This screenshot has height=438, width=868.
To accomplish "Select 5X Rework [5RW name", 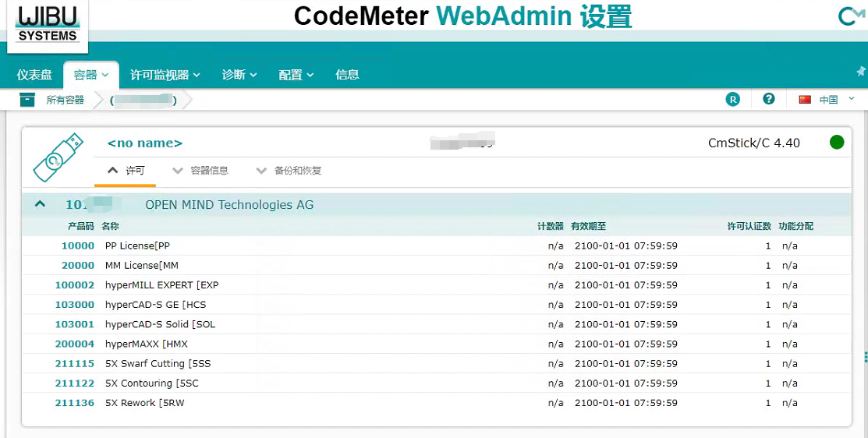I will 144,403.
